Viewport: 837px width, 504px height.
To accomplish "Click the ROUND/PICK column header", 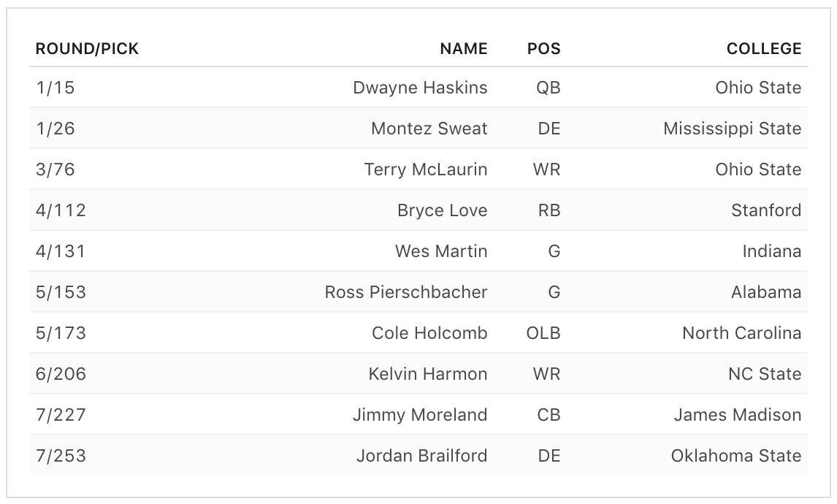I will coord(87,49).
